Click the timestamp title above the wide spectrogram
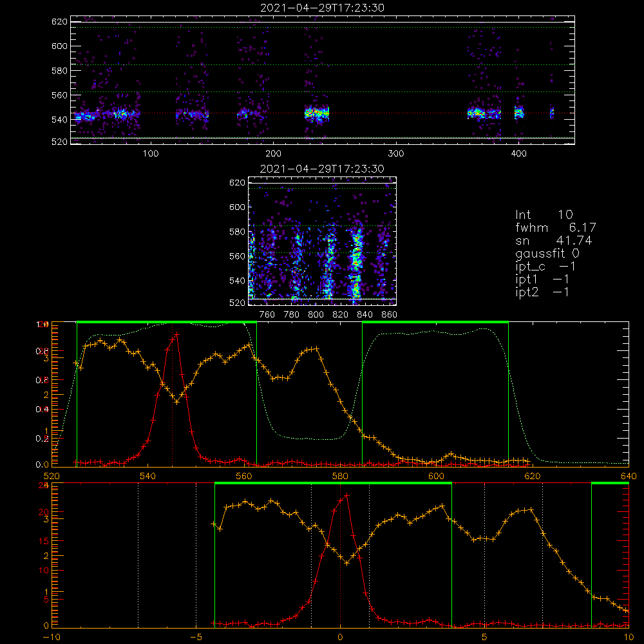Viewport: 644px width, 644px height. pos(322,8)
